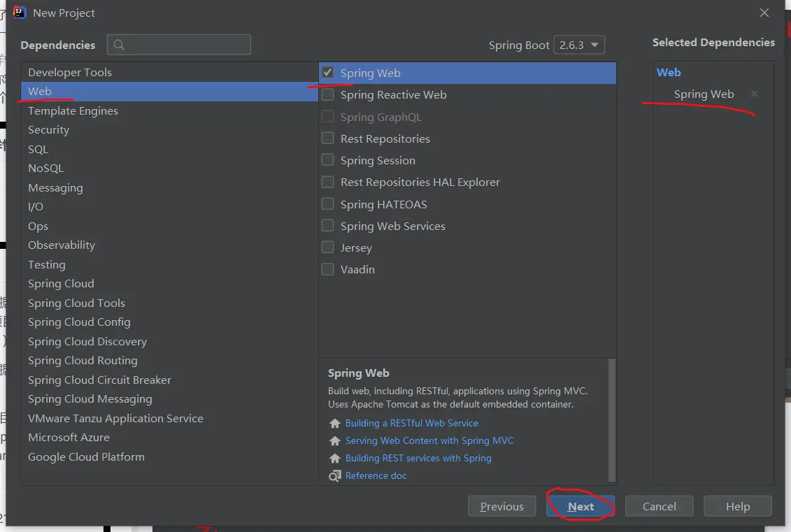This screenshot has width=791, height=532.
Task: Click the Next button
Action: 580,506
